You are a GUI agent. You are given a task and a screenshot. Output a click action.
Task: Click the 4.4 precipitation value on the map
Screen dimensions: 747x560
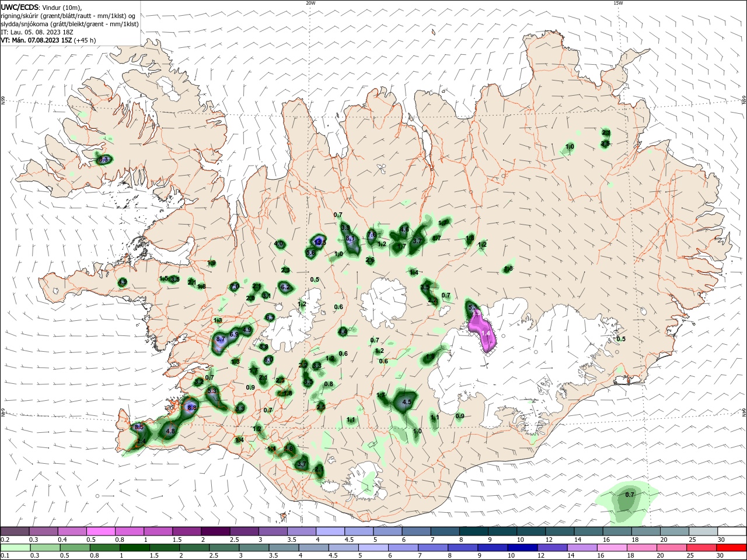coord(343,331)
